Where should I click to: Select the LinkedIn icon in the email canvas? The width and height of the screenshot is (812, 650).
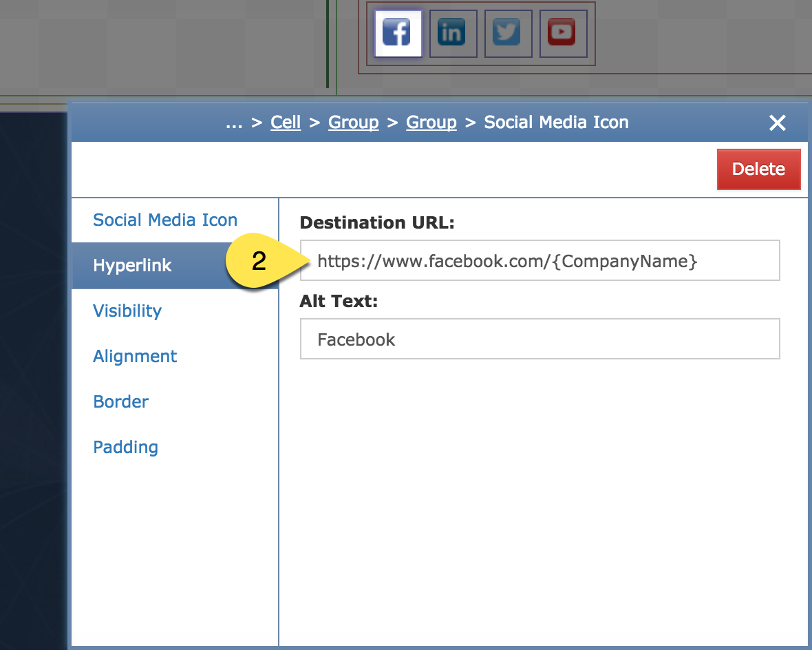tap(453, 32)
